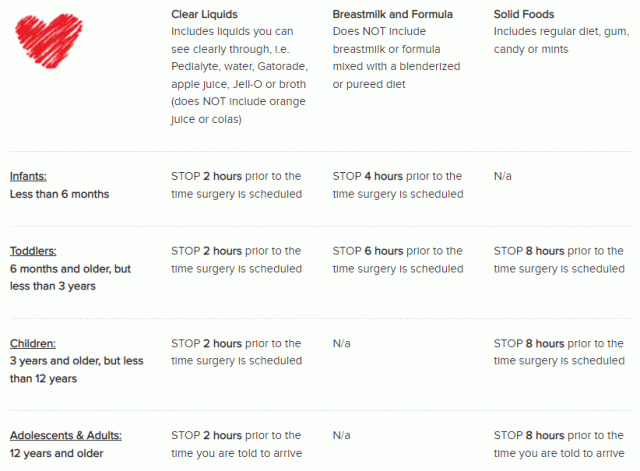
Task: Click the Adults clear liquids STOP 2 hours cell
Action: pos(236,444)
